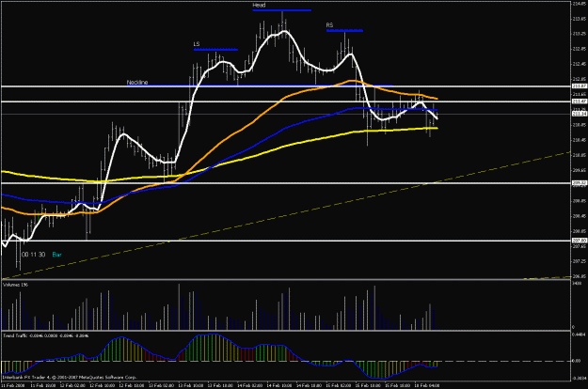588x389 pixels.
Task: Click the 211.87 price level tag
Action: point(580,86)
